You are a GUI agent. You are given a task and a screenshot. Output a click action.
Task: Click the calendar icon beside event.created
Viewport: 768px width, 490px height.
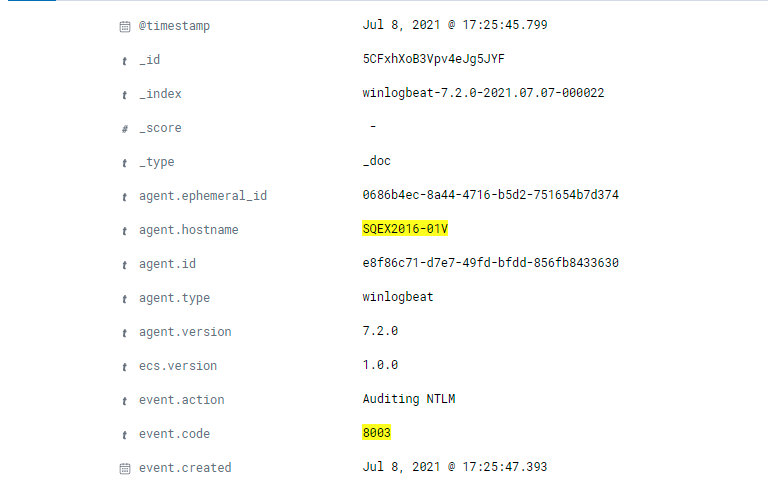[125, 468]
